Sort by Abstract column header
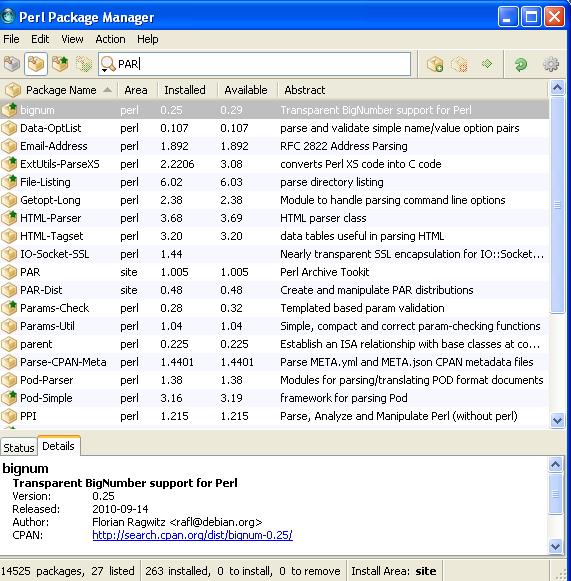 point(412,90)
